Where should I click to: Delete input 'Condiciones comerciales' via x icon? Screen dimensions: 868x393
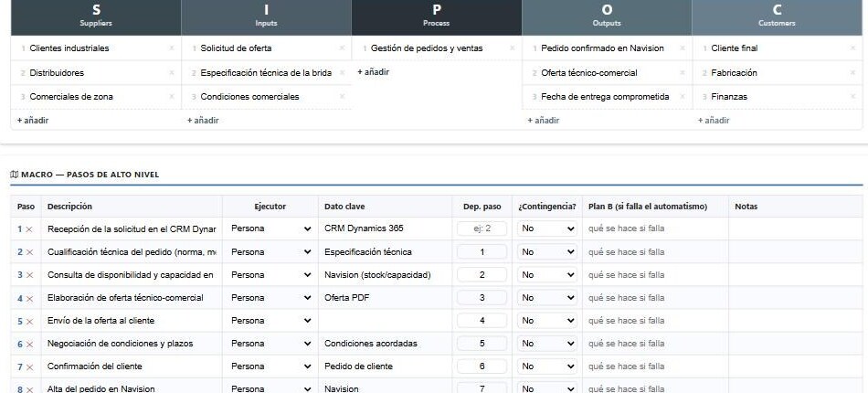pyautogui.click(x=342, y=96)
